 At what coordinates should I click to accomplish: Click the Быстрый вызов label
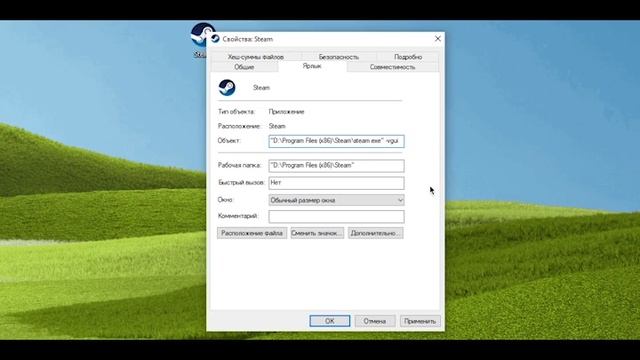pyautogui.click(x=241, y=182)
